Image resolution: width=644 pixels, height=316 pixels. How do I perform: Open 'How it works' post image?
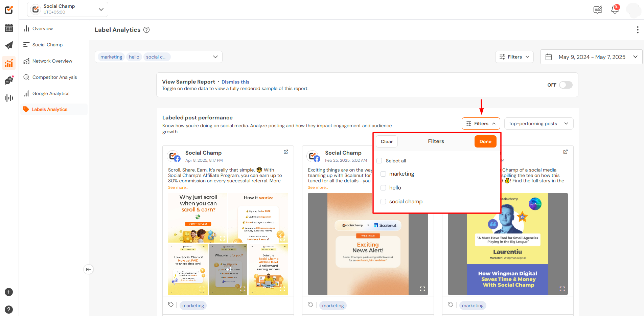(x=258, y=218)
